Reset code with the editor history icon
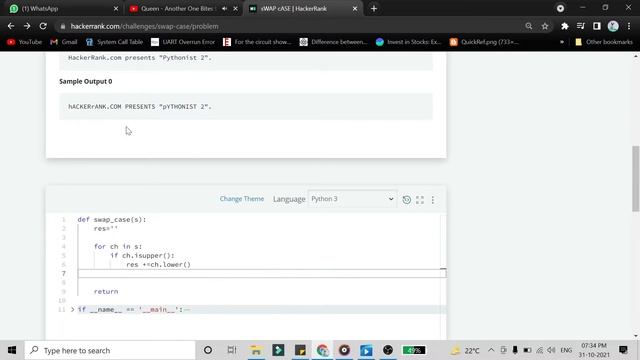The width and height of the screenshot is (640, 360). 407,200
